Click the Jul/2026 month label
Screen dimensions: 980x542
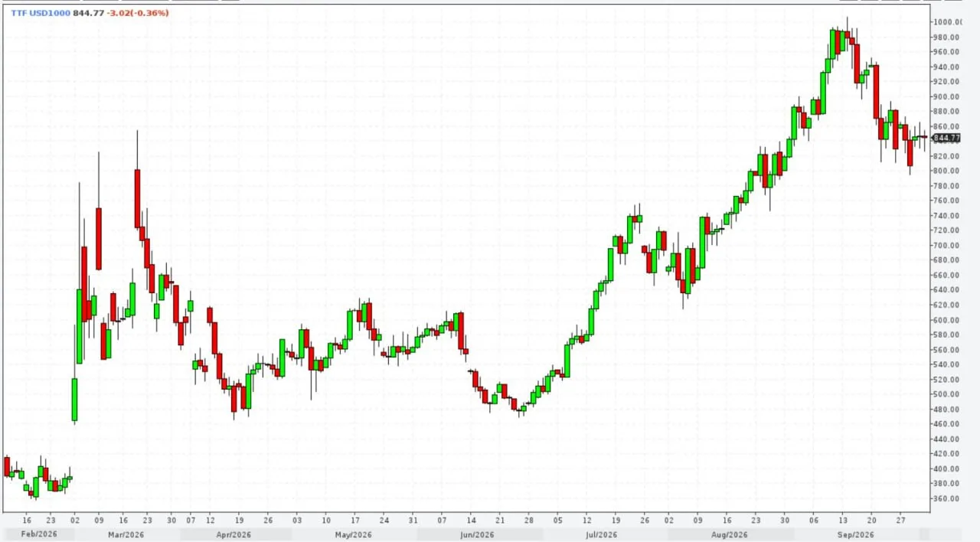click(x=602, y=534)
